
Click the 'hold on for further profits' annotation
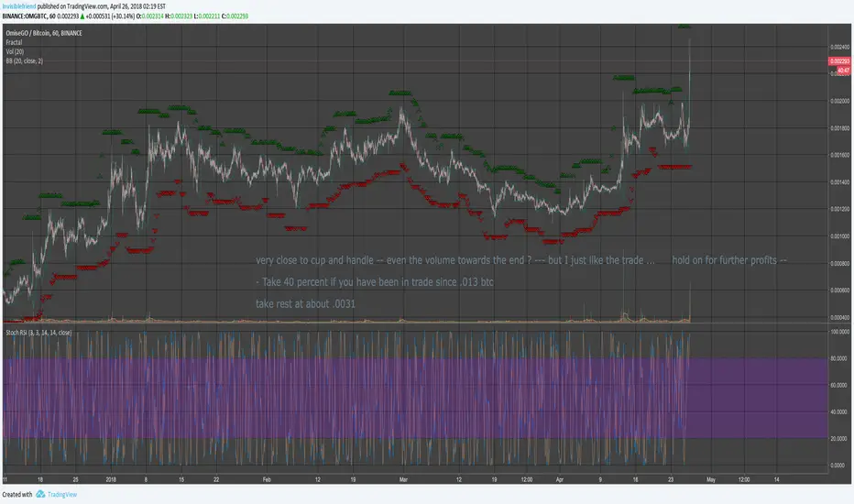point(729,260)
